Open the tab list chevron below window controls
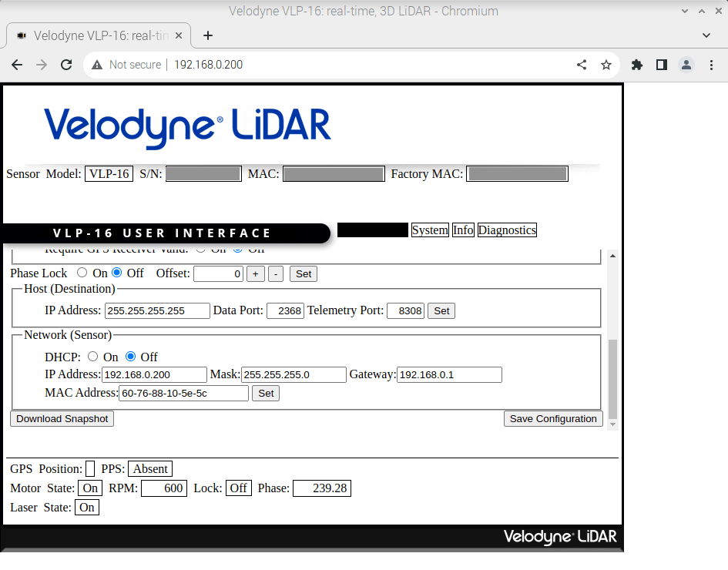Viewport: 728px width, 570px height. (x=706, y=35)
